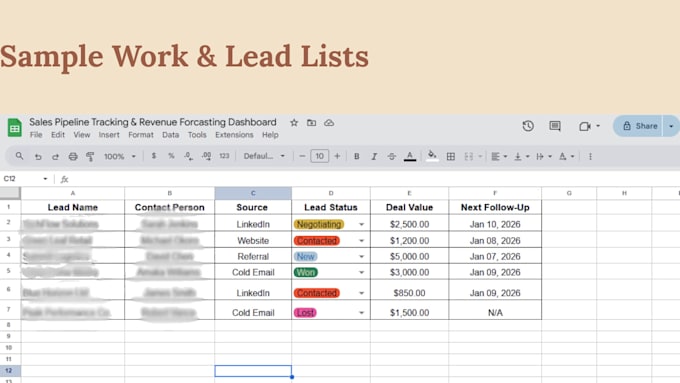The width and height of the screenshot is (680, 383).
Task: Open horizontal align dropdown
Action: (499, 157)
